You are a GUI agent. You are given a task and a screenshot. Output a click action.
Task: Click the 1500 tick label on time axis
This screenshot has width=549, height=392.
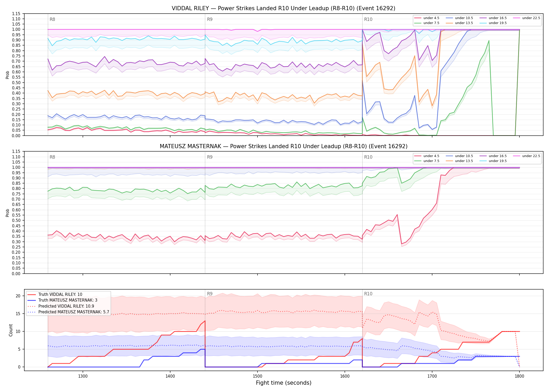coord(258,376)
